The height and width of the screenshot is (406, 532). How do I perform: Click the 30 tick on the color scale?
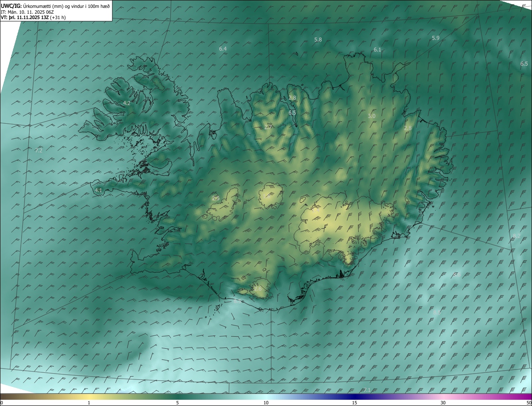pos(443,403)
